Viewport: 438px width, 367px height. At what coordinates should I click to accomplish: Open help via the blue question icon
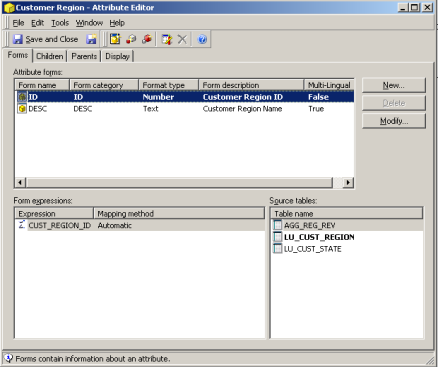point(202,39)
